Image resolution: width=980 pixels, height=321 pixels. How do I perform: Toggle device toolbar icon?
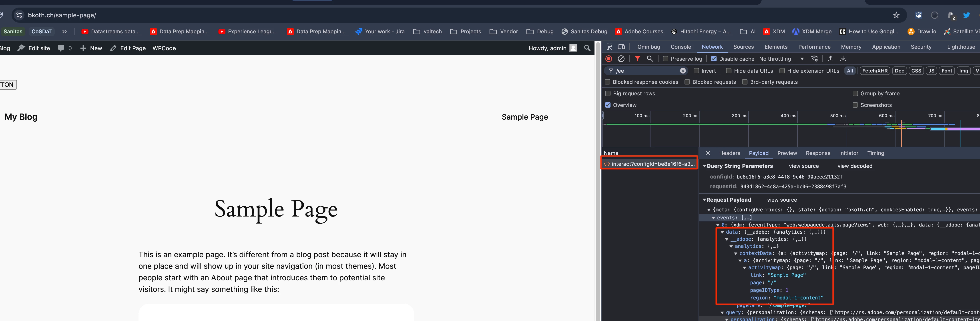tap(621, 47)
